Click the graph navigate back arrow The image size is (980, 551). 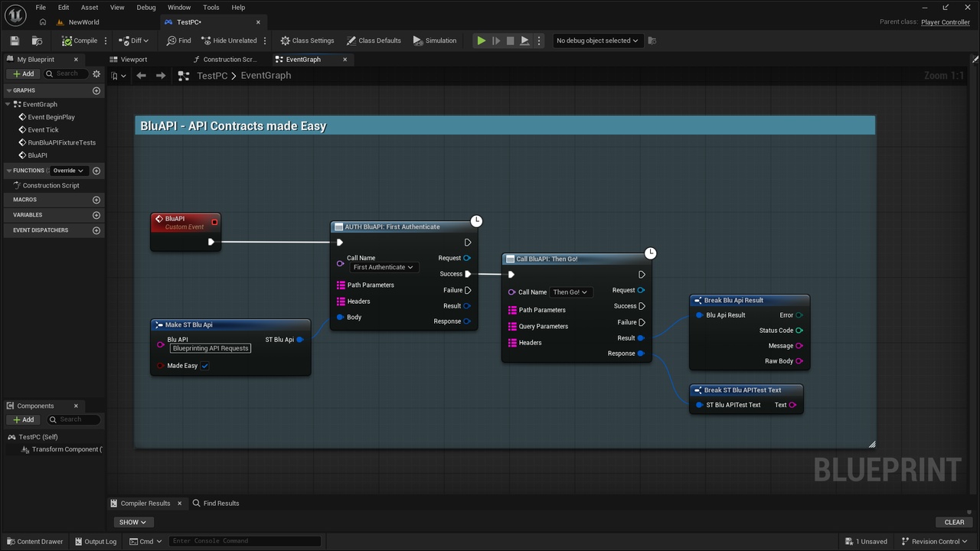pyautogui.click(x=141, y=76)
